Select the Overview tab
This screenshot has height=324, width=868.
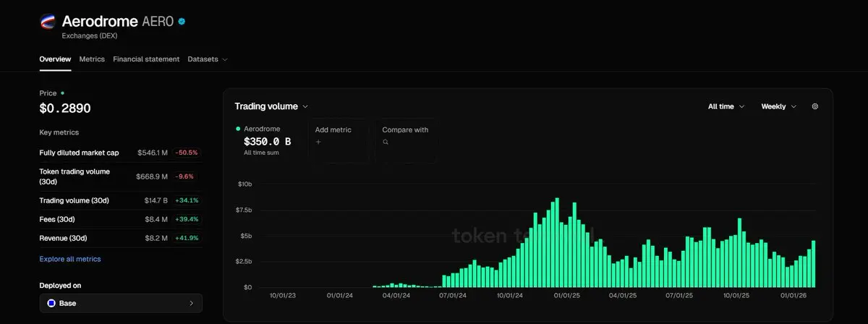(55, 59)
